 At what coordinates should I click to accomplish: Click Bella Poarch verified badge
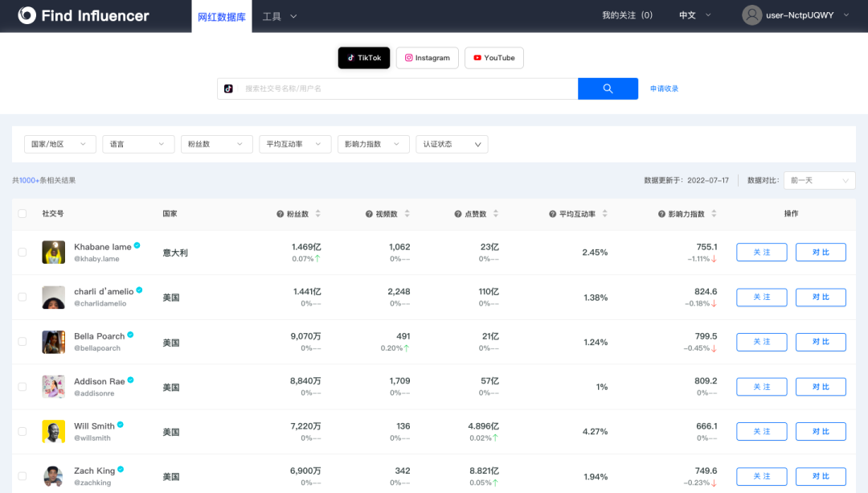point(131,335)
